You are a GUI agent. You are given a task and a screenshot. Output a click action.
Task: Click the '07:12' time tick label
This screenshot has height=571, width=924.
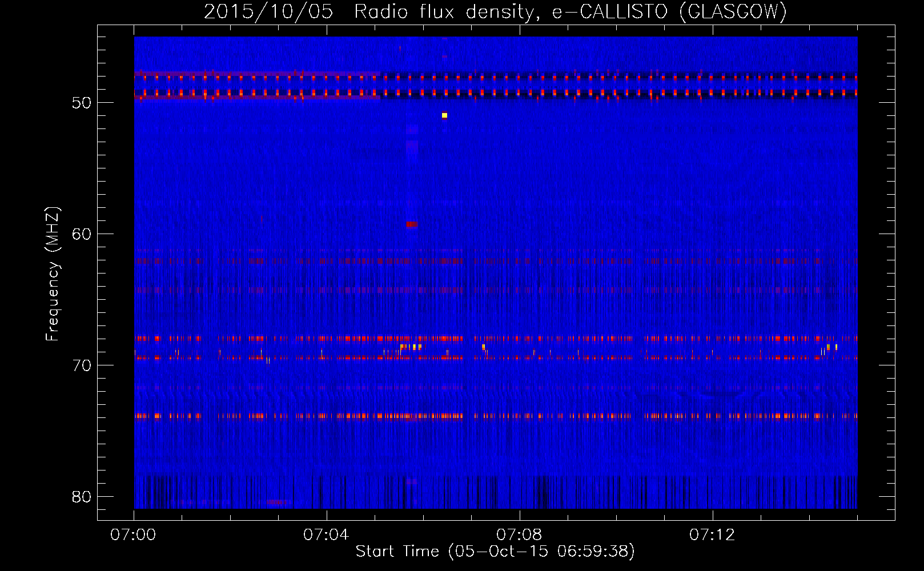tap(712, 534)
